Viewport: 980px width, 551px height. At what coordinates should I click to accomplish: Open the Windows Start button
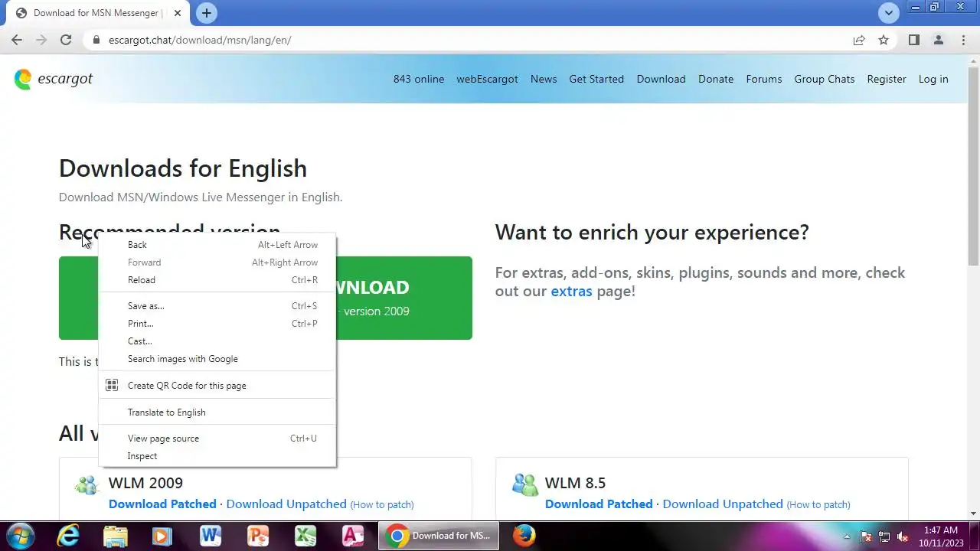[x=21, y=536]
